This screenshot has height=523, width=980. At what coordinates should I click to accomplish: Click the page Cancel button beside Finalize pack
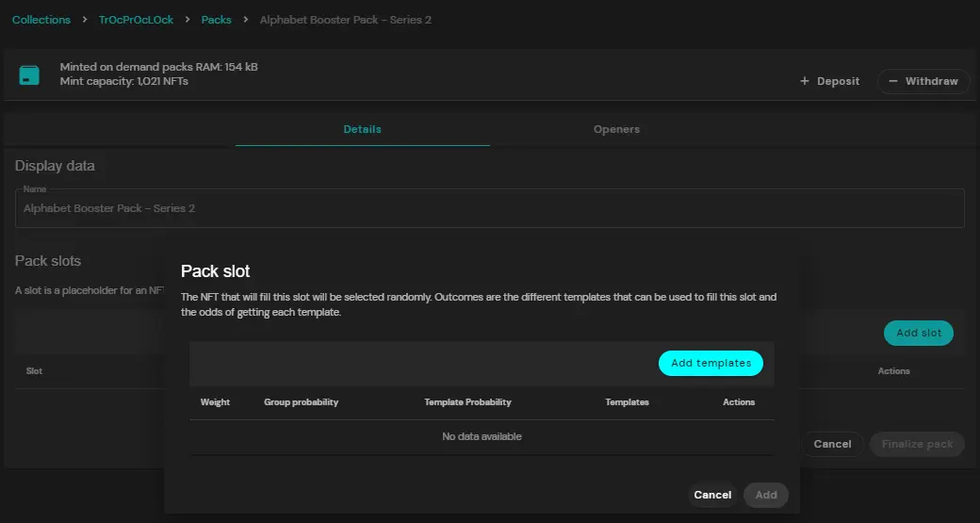(832, 444)
